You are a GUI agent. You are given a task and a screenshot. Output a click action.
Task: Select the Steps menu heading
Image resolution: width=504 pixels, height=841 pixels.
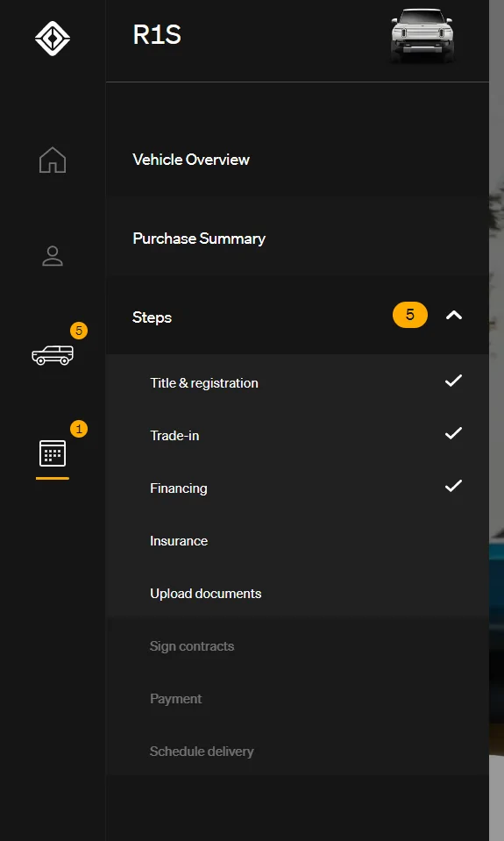click(152, 317)
